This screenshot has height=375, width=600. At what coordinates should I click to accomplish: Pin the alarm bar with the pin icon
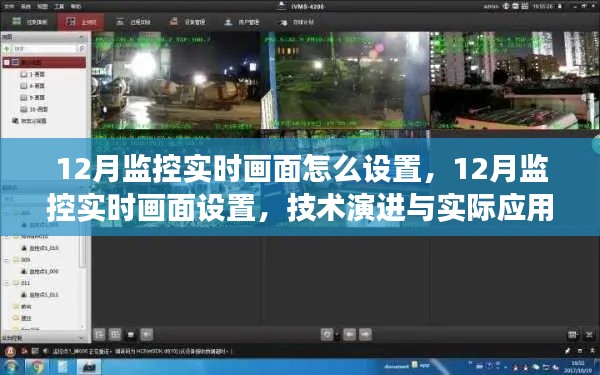pos(568,351)
